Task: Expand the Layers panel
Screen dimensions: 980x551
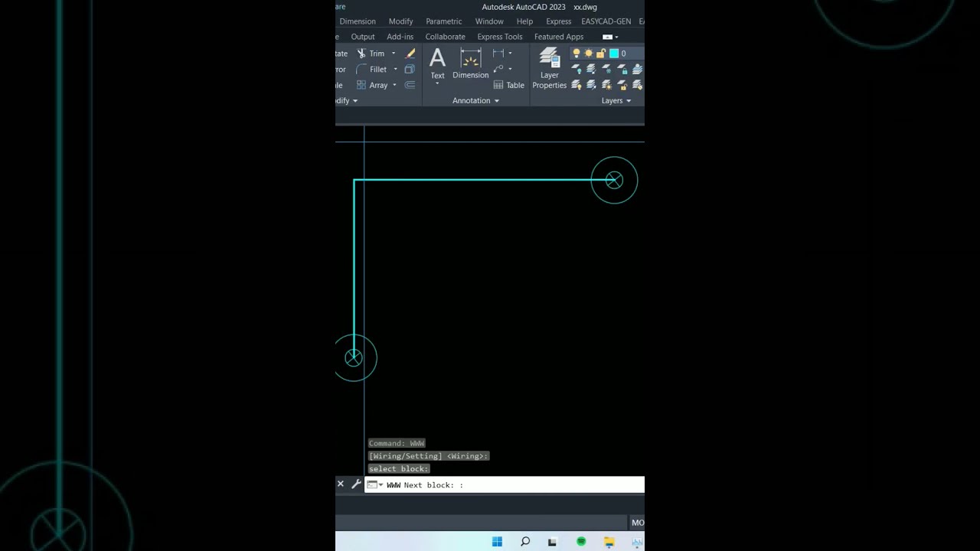Action: tap(616, 101)
